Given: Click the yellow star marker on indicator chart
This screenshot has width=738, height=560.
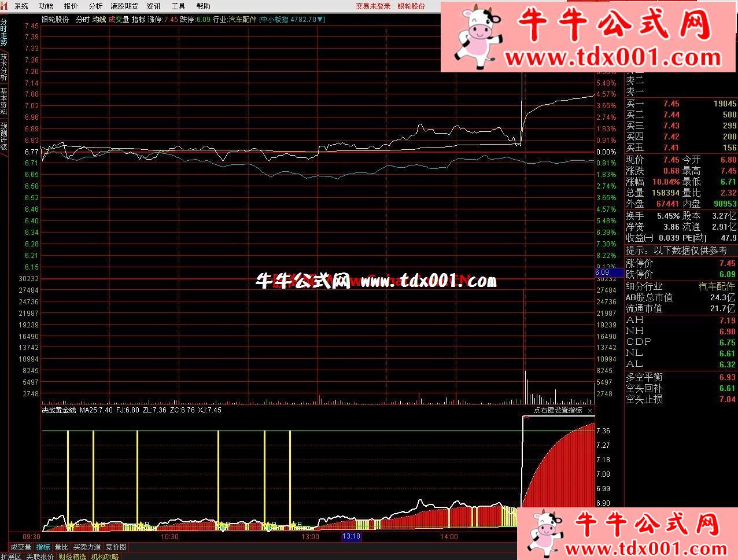Looking at the screenshot, I should point(71,526).
